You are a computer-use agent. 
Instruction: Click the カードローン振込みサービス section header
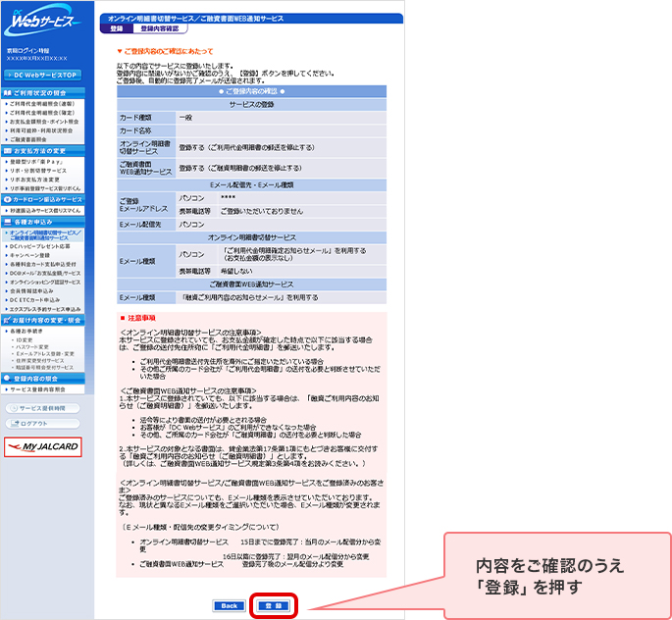tap(42, 200)
